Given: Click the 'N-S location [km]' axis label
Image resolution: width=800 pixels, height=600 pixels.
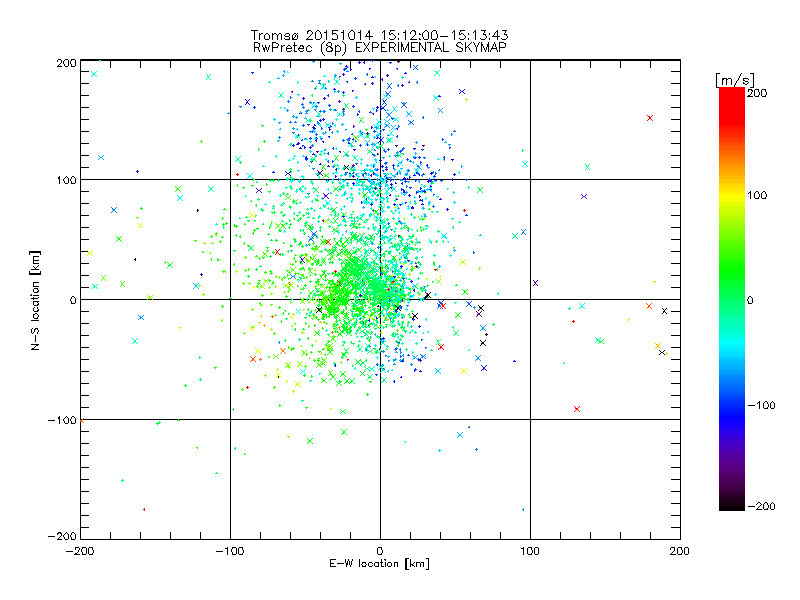Looking at the screenshot, I should [x=35, y=300].
